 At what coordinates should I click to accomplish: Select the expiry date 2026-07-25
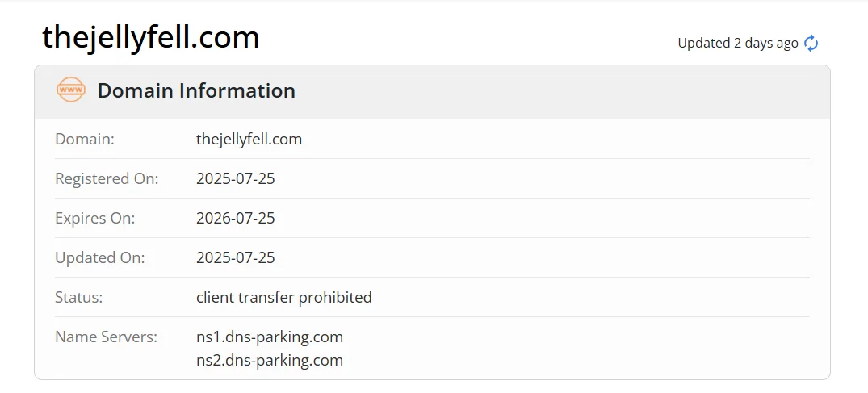235,218
